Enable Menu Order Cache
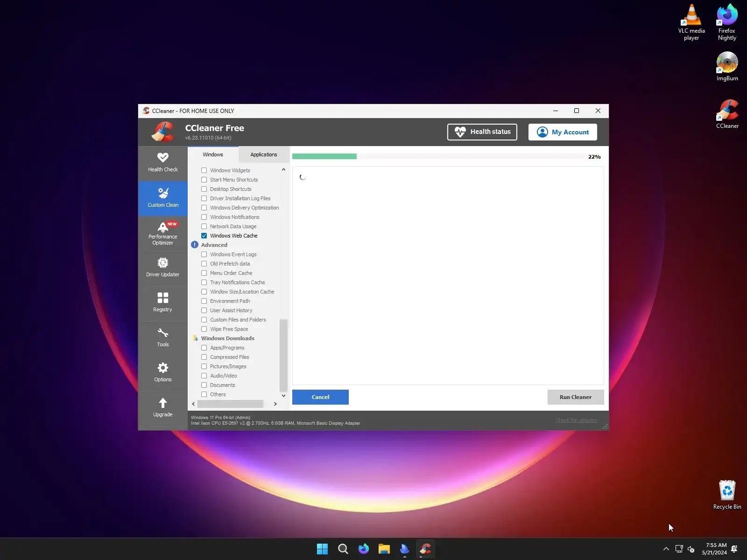The width and height of the screenshot is (747, 560). 204,273
